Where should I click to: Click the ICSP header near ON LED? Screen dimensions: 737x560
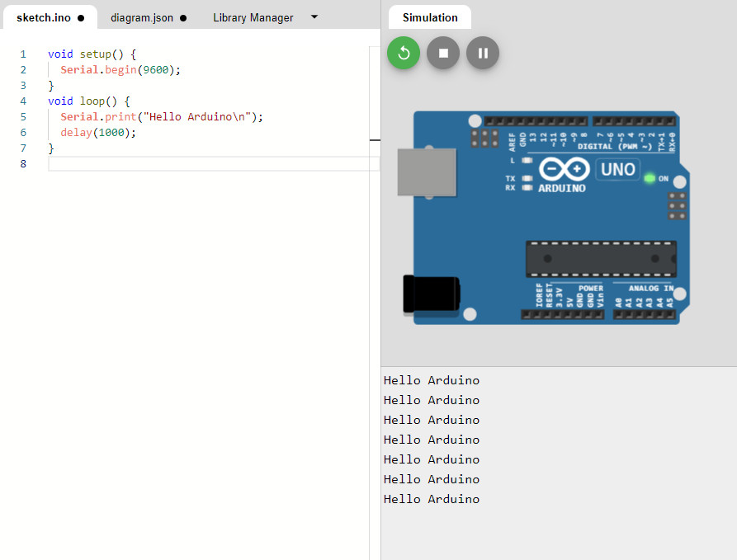[678, 205]
